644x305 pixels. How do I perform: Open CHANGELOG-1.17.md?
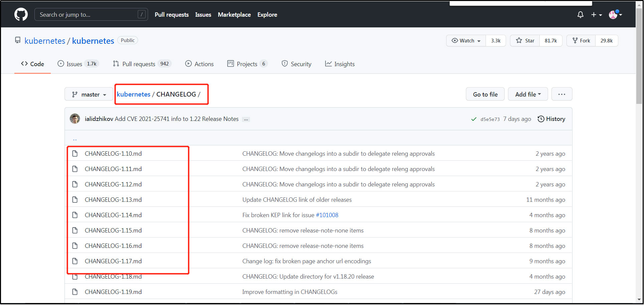pyautogui.click(x=113, y=261)
